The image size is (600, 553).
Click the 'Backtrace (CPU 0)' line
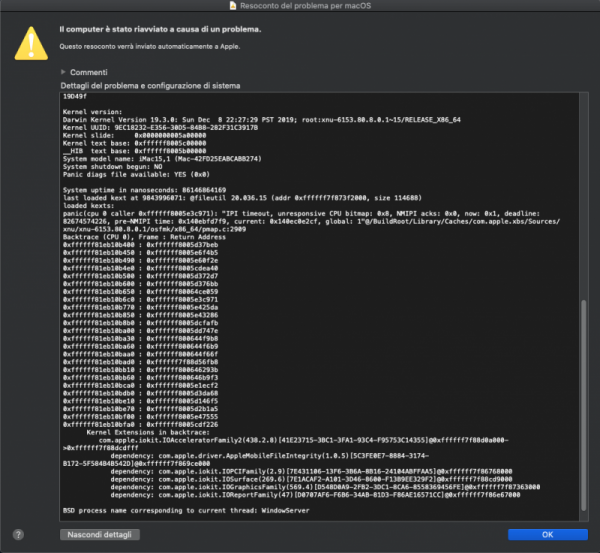(144, 237)
